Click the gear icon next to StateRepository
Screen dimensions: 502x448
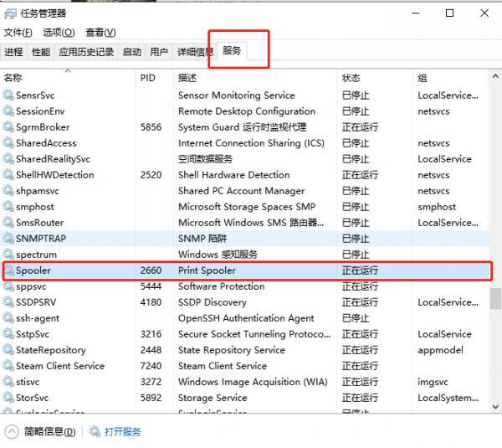8,351
